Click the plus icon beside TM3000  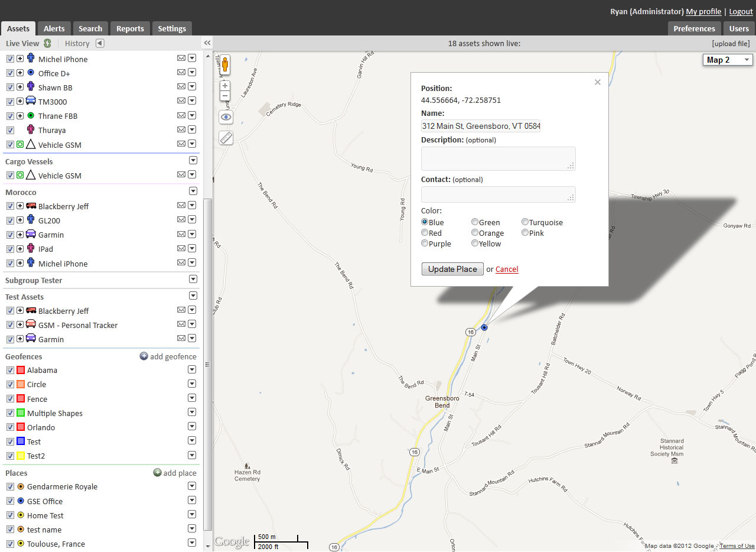tap(19, 100)
